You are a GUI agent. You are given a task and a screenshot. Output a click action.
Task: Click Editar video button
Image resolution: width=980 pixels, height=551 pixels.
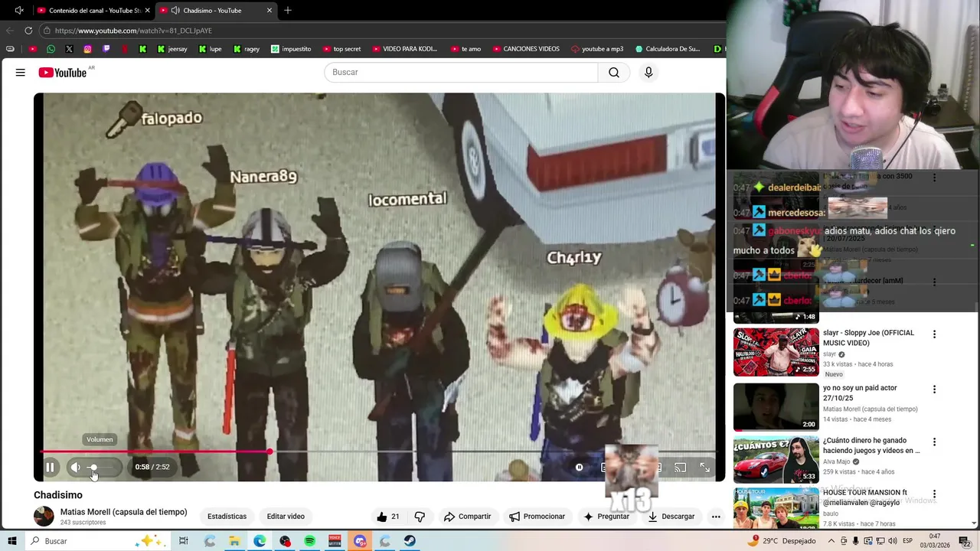pos(286,517)
